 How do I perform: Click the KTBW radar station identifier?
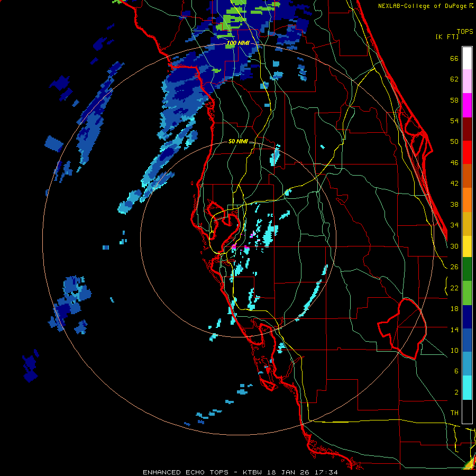[252, 472]
